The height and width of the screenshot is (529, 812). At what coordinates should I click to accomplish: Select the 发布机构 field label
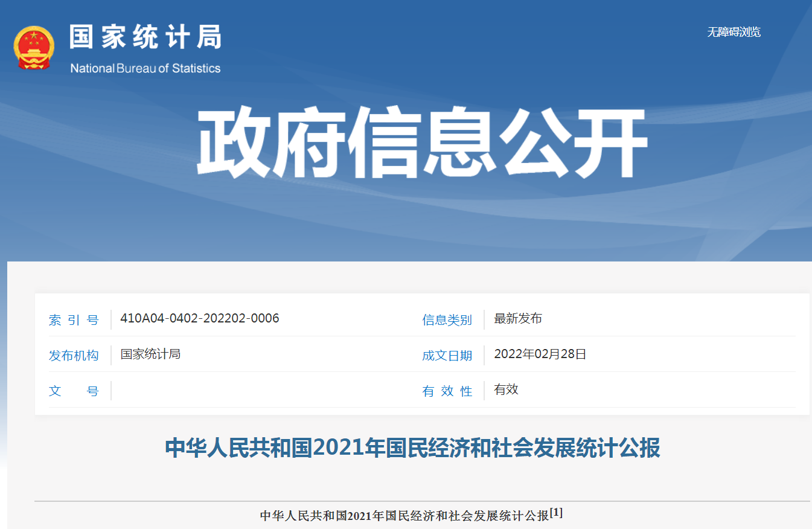75,355
